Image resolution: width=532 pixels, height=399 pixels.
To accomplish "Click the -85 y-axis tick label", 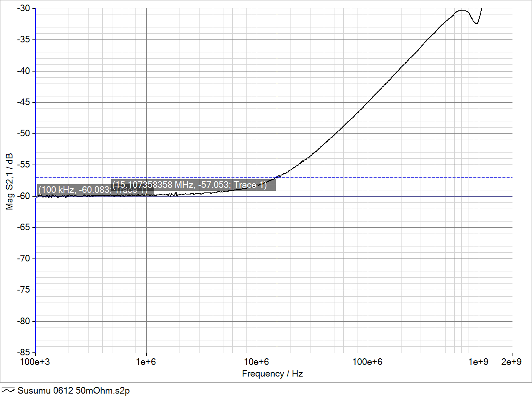I will 23,352.
